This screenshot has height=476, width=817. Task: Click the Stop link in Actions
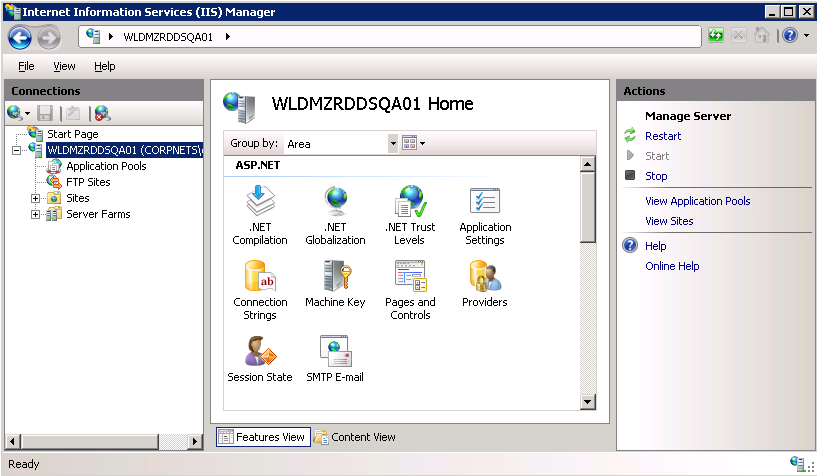coord(656,176)
